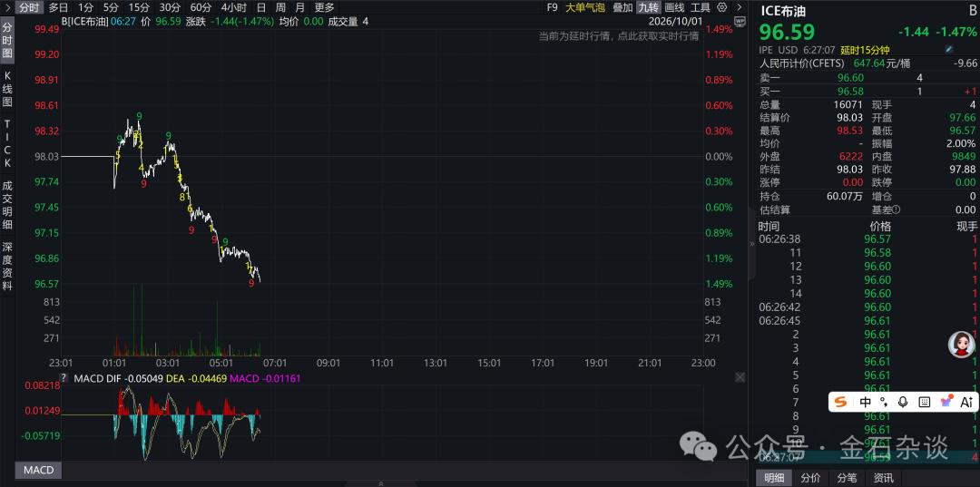This screenshot has height=487, width=980.
Task: Select the 分笔 bottom tab
Action: tap(847, 478)
